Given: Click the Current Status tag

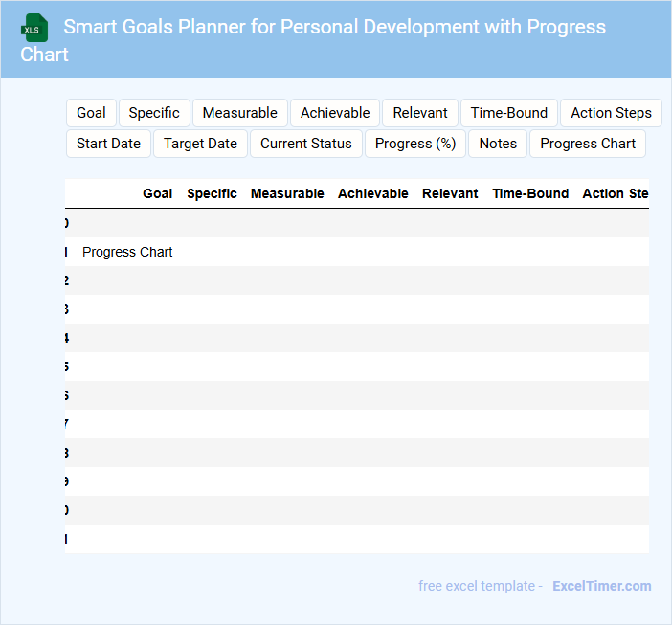Looking at the screenshot, I should (x=306, y=144).
